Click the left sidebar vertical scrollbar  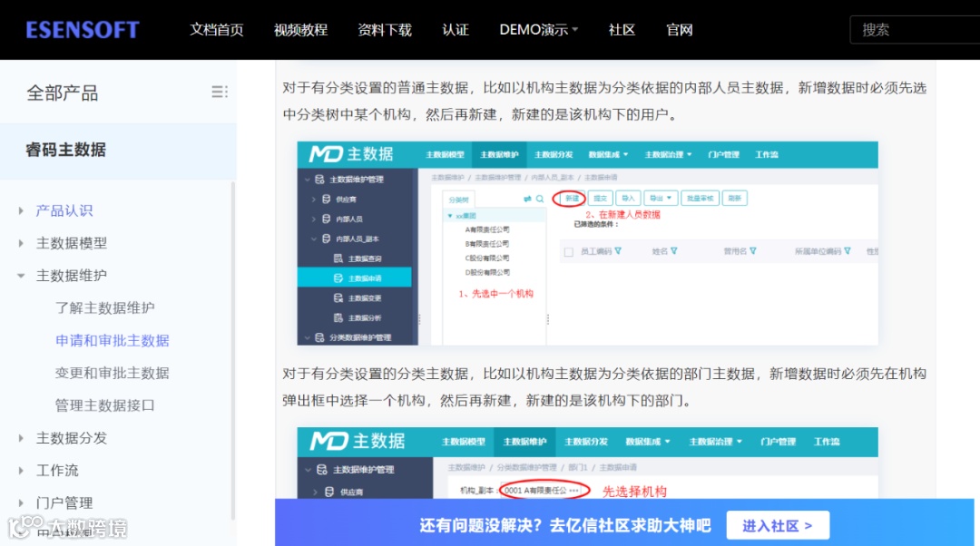pos(233,350)
